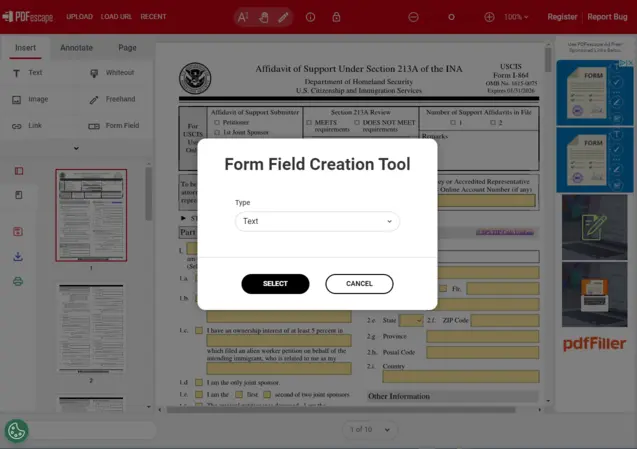
Task: Open the Type dropdown in dialog
Action: click(317, 221)
